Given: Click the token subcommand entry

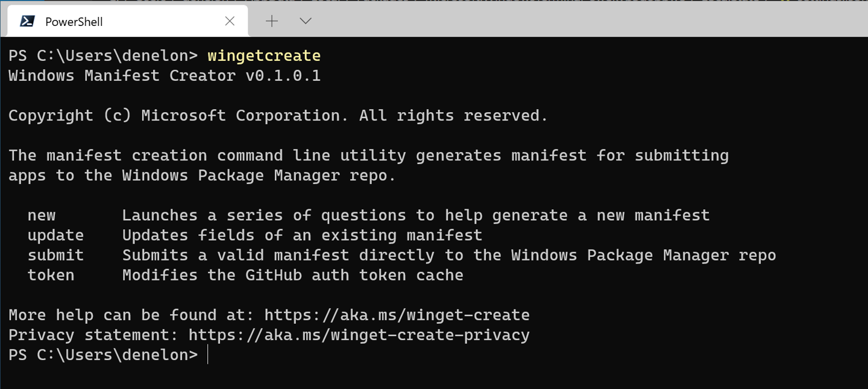Looking at the screenshot, I should tap(51, 275).
